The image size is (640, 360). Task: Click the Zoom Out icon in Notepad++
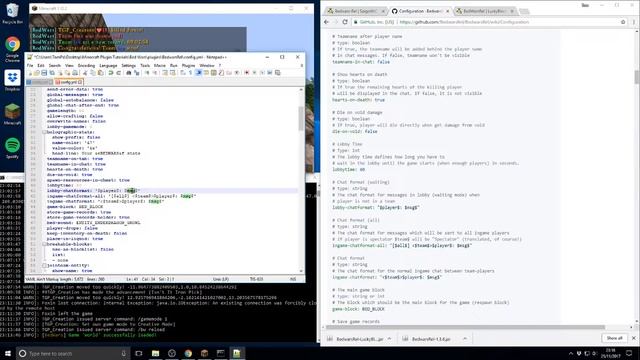click(155, 73)
